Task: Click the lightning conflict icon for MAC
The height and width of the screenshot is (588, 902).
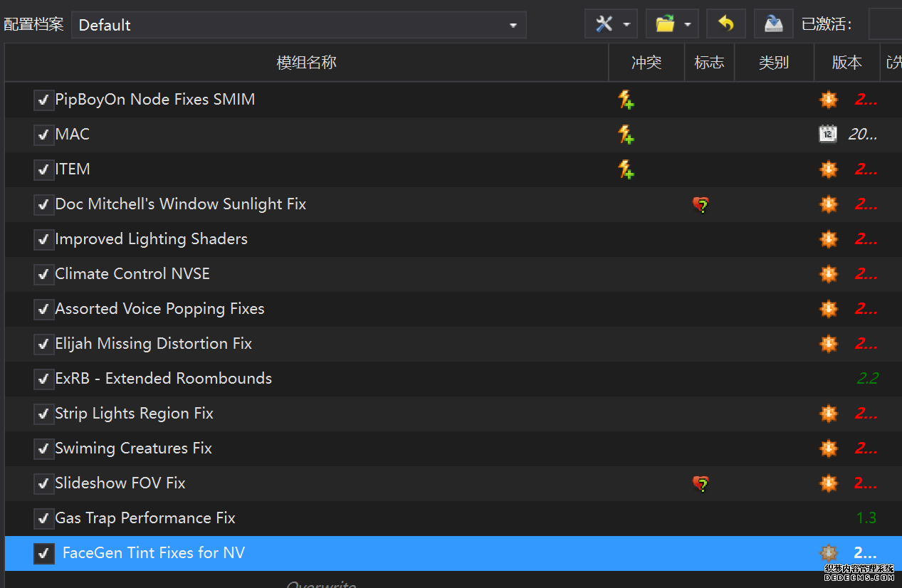Action: (626, 134)
